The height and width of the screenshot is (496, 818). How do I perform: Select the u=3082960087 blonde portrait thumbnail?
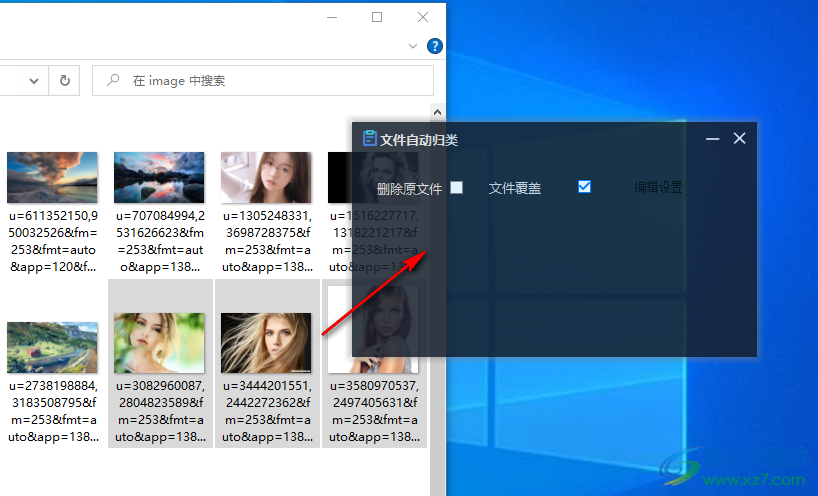click(x=159, y=343)
